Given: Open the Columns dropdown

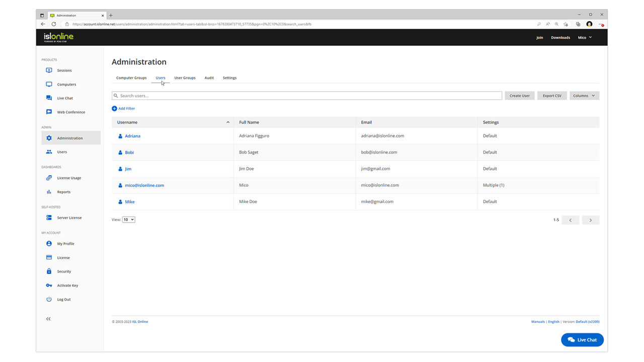Looking at the screenshot, I should [584, 96].
